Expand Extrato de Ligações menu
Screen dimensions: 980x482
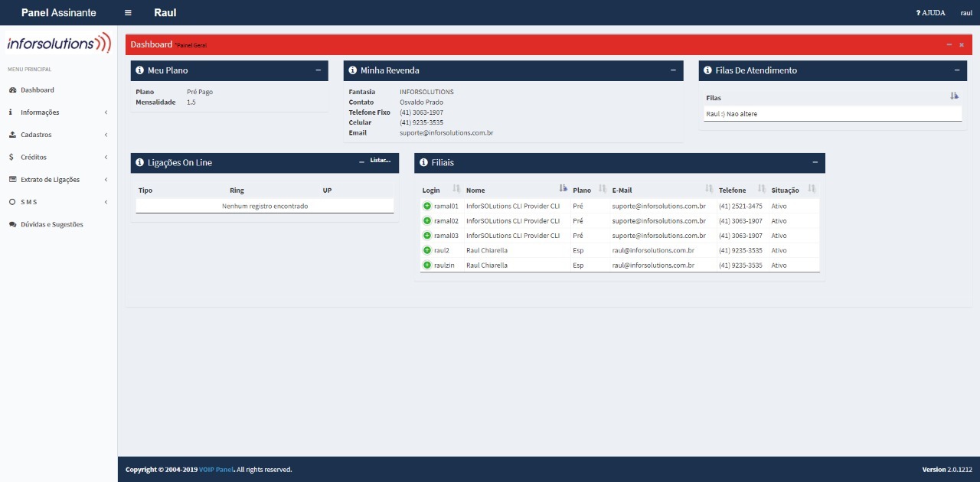tap(59, 180)
